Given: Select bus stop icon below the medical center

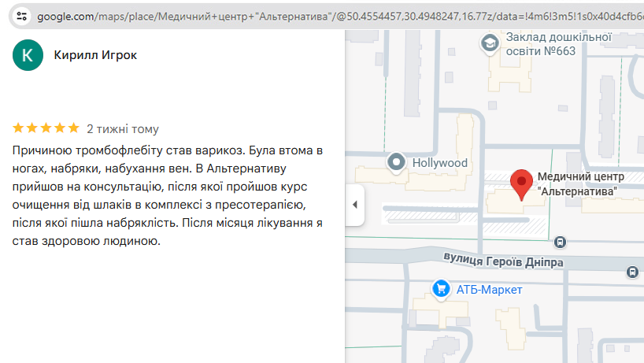Looking at the screenshot, I should pos(560,243).
